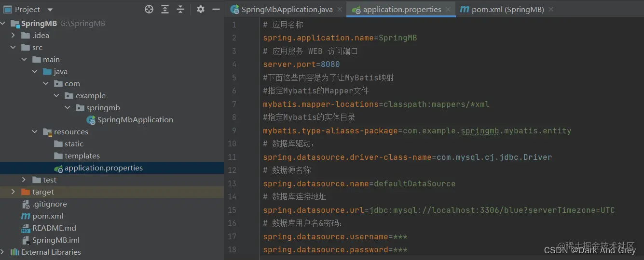The height and width of the screenshot is (260, 644).
Task: Click the blue java source folder icon
Action: tap(47, 72)
